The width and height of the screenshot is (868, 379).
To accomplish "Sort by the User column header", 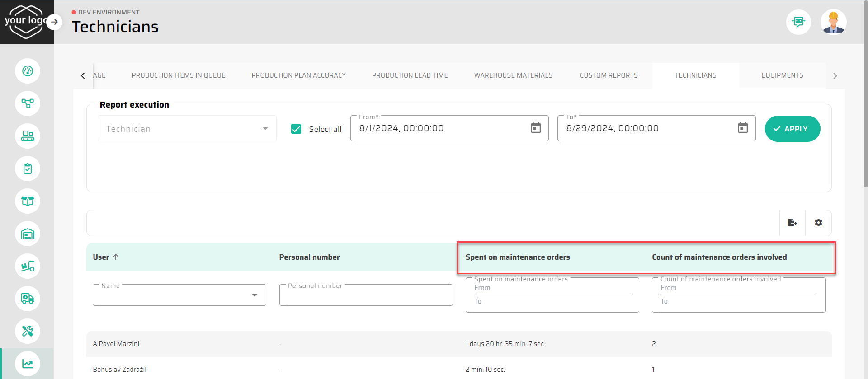I will 101,257.
